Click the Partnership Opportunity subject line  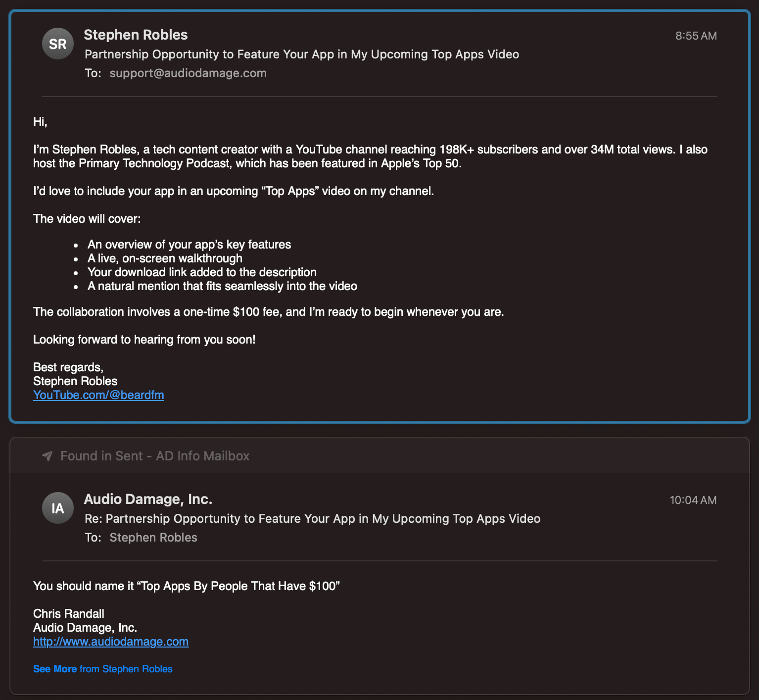(x=302, y=54)
